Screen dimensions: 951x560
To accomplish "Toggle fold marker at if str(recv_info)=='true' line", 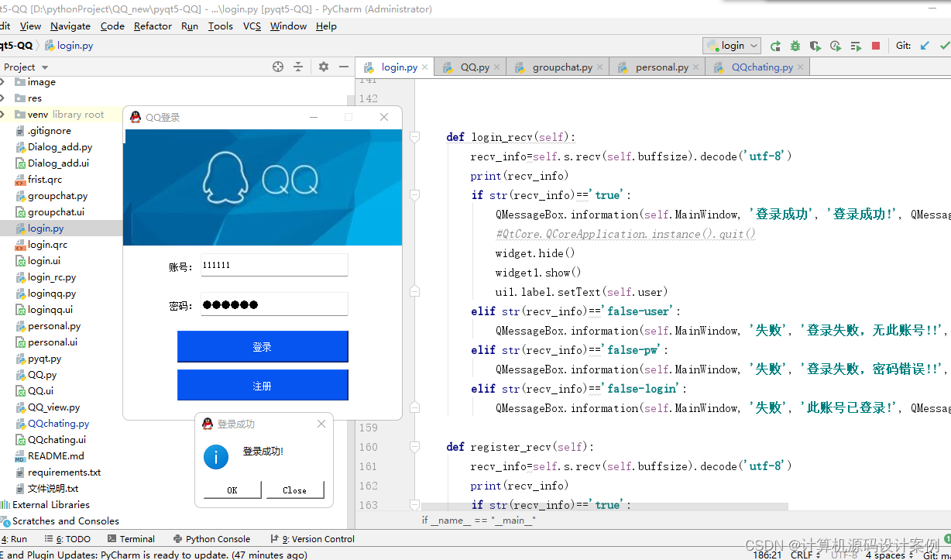I will pos(415,195).
